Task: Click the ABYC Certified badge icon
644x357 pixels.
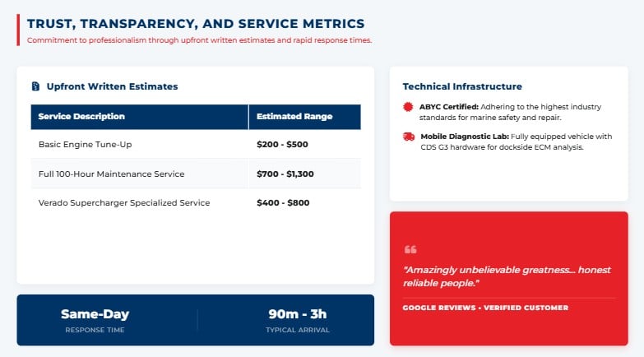Action: tap(408, 107)
